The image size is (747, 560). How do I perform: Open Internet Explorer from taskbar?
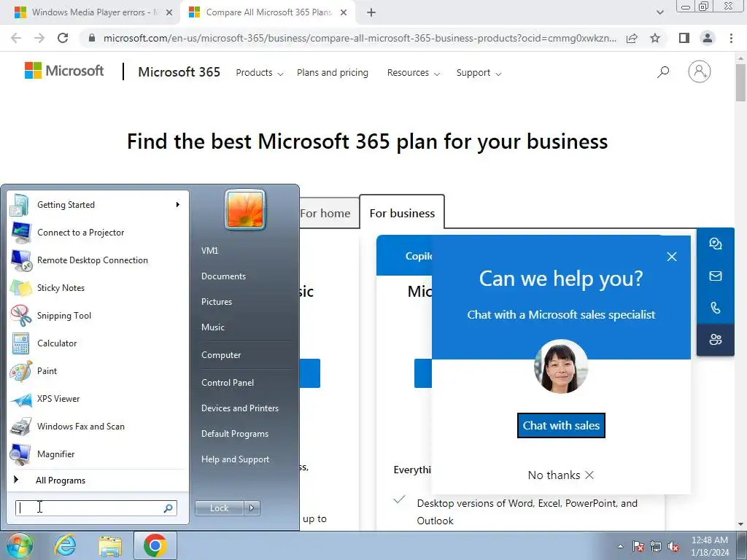pos(65,545)
